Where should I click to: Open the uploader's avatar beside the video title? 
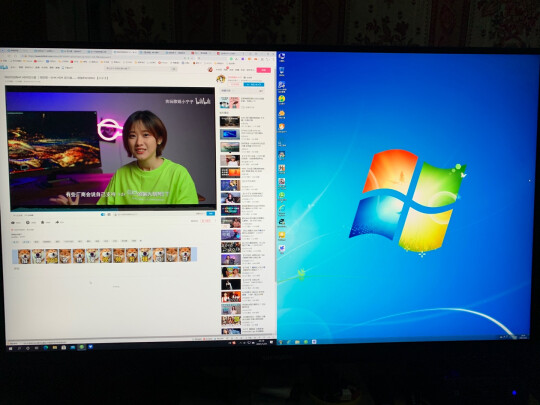tap(221, 79)
